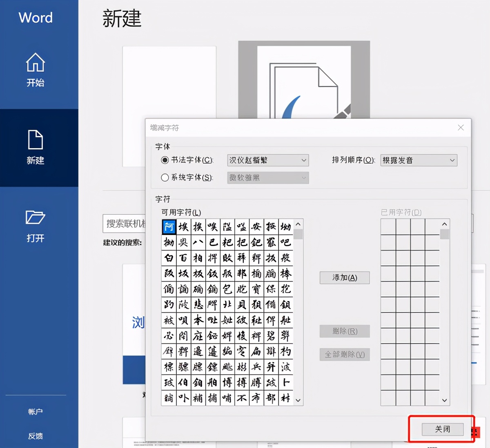Open the 微软雅黑 system font dropdown

[x=268, y=178]
